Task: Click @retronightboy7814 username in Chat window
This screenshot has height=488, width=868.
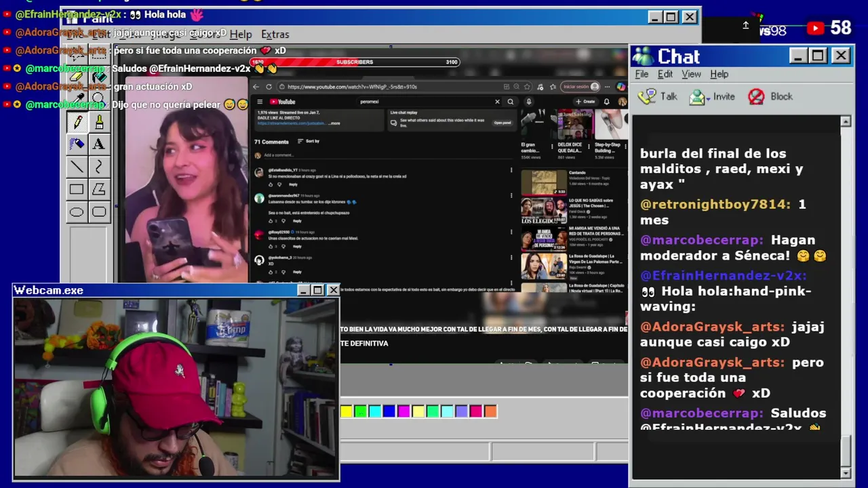Action: point(715,204)
